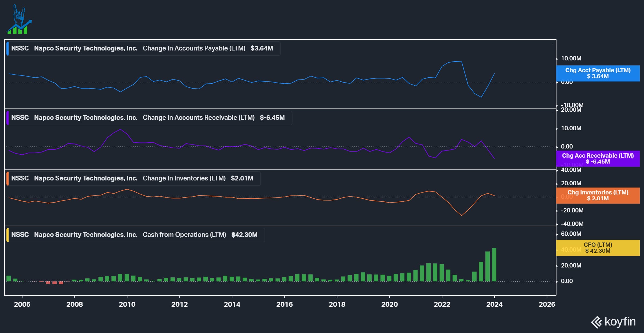Select the Change In Accounts Receivable legend

[149, 118]
